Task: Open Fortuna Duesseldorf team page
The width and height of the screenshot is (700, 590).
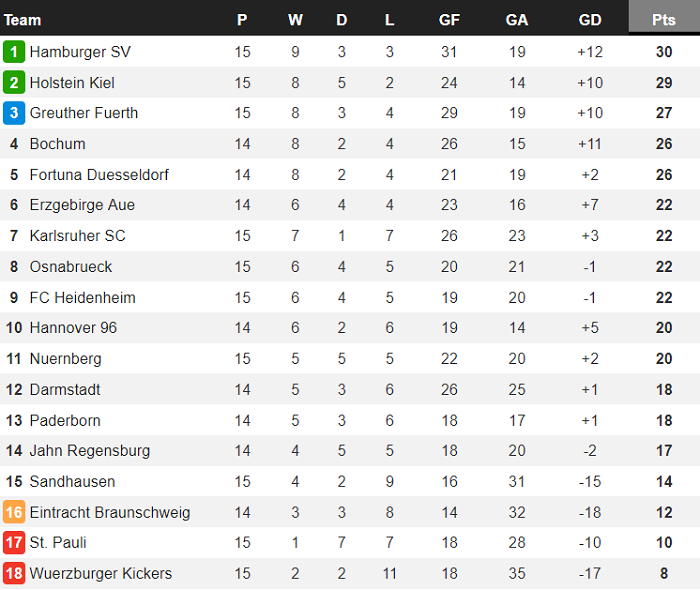Action: pyautogui.click(x=99, y=175)
